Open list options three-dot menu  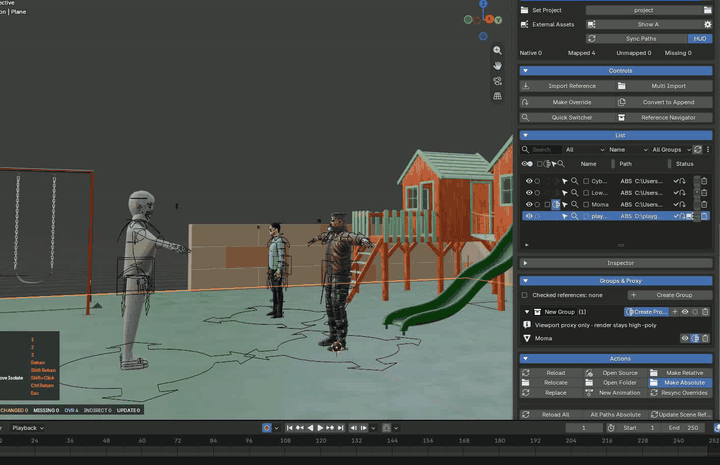[x=708, y=150]
